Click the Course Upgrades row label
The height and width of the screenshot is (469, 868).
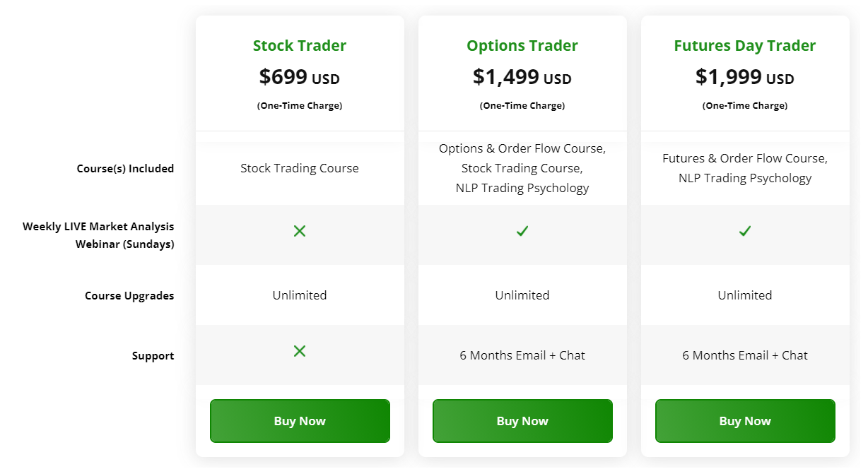point(129,296)
